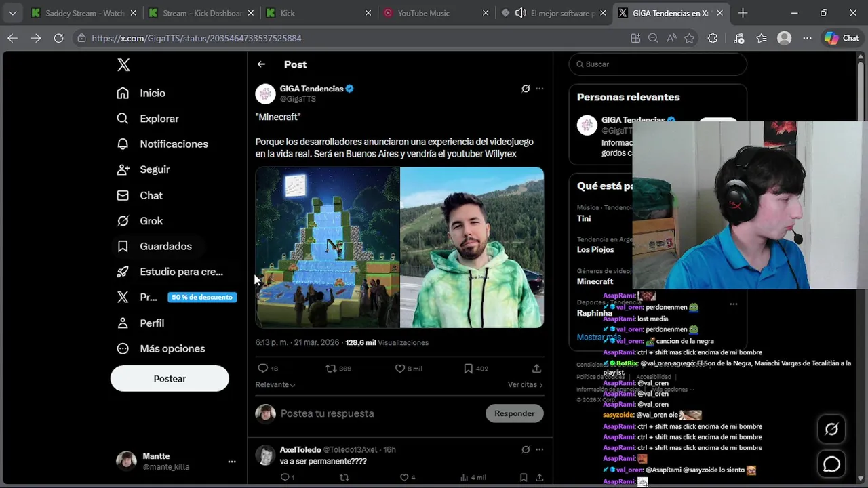
Task: Open Perfil in the sidebar
Action: [x=140, y=323]
